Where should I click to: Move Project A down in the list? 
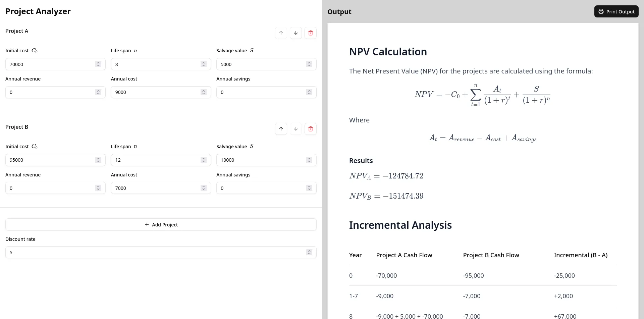(x=296, y=33)
